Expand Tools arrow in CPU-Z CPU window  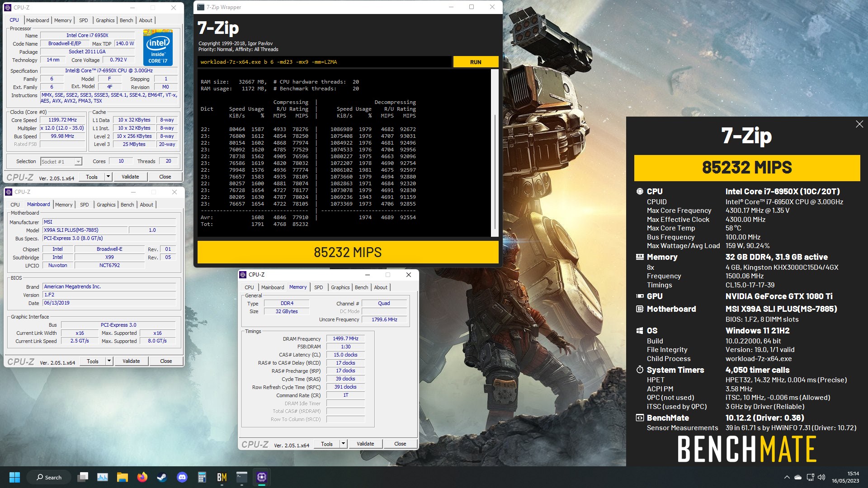coord(108,177)
